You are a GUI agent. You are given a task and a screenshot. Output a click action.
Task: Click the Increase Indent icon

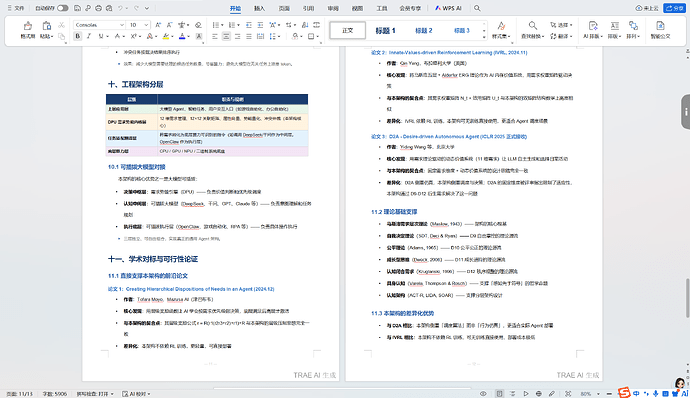point(260,25)
